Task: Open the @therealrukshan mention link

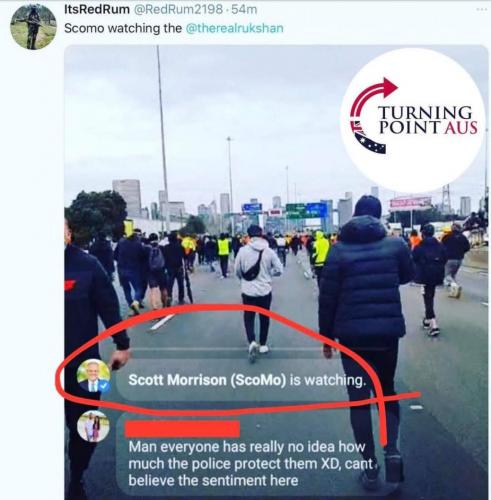Action: click(234, 28)
